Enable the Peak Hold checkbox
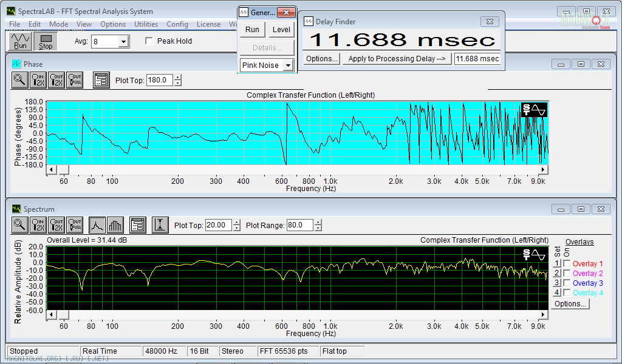This screenshot has height=364, width=622. pos(149,41)
